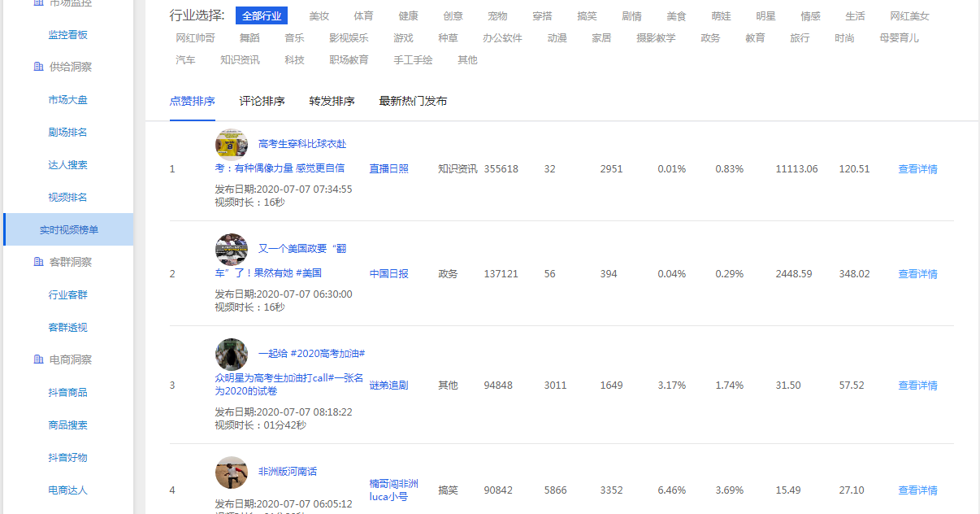Screen dimensions: 980x514
Task: Choose 旅行 industry filter
Action: click(800, 37)
